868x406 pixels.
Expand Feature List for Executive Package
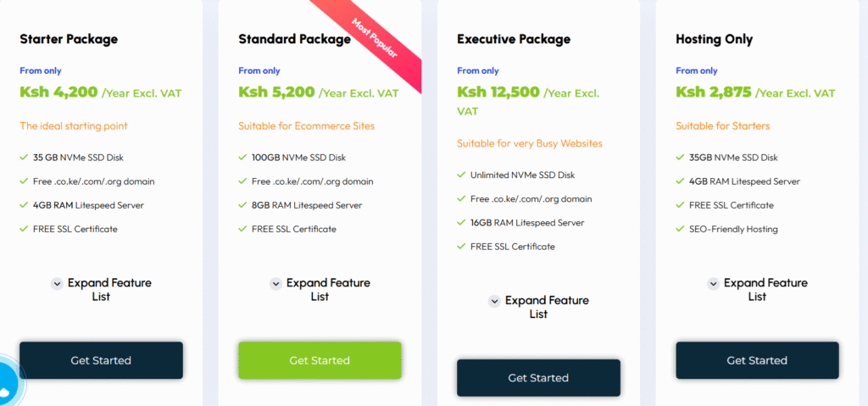click(538, 308)
